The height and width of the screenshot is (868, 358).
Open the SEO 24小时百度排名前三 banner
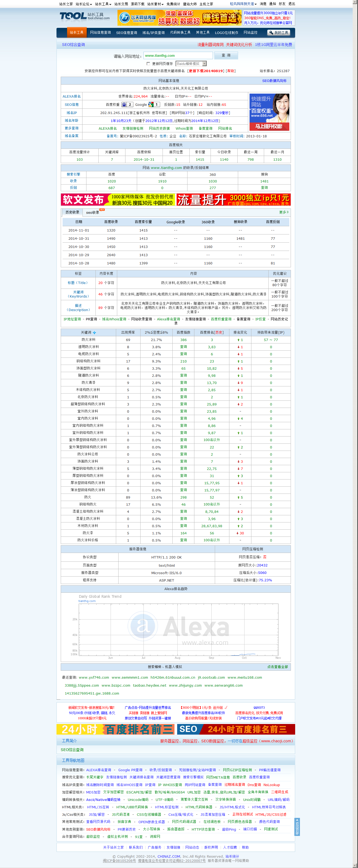click(x=236, y=730)
